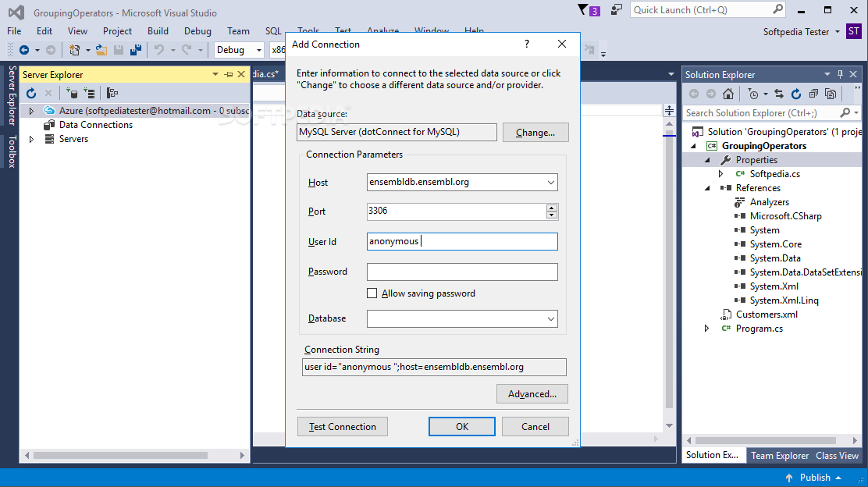Screen dimensions: 868x487
Task: Click Show All Files icon in Solution Explorer
Action: (x=831, y=94)
